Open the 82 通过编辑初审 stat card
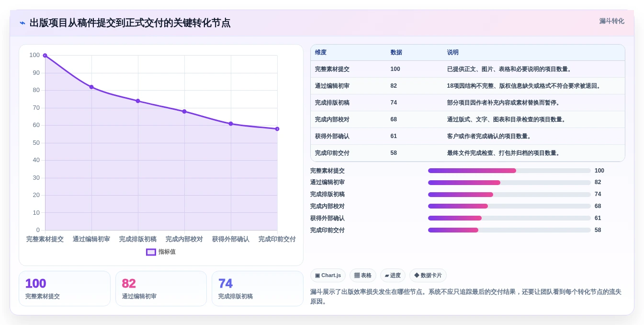Screen dimensions: 644x325 point(161,289)
